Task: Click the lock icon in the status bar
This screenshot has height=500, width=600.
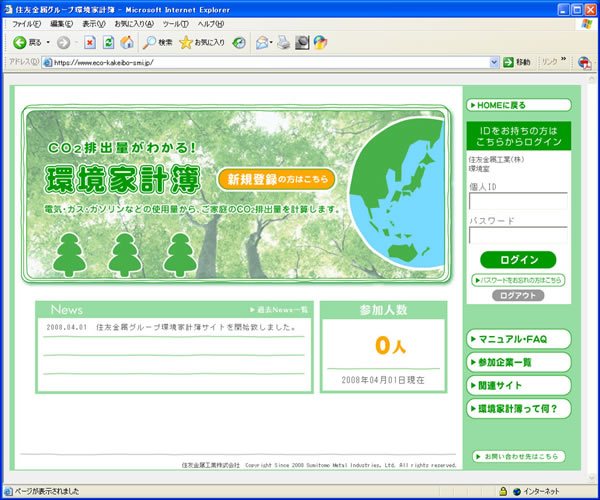Action: pyautogui.click(x=503, y=491)
